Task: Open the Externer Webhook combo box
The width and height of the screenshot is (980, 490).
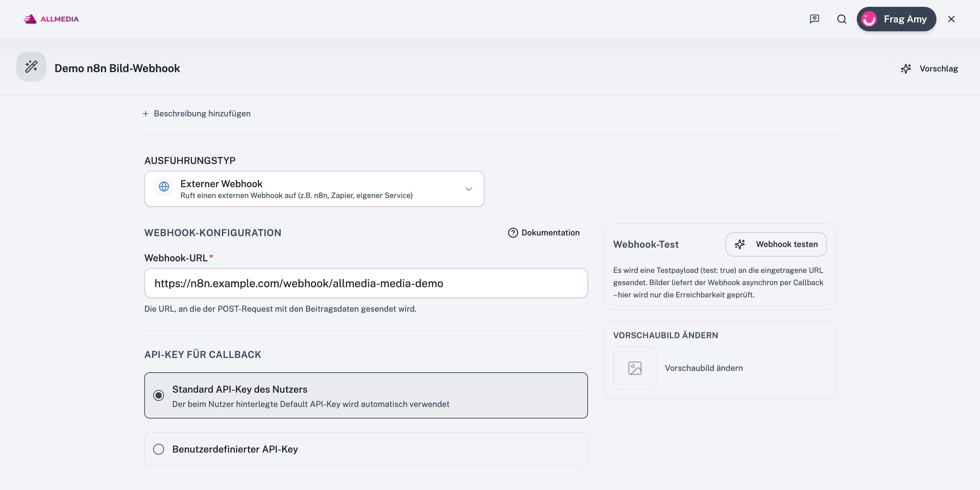Action: [x=314, y=189]
